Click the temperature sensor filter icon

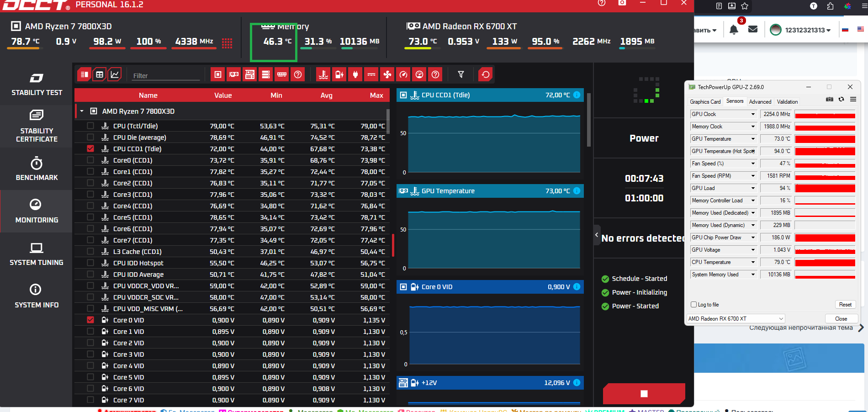tap(323, 74)
